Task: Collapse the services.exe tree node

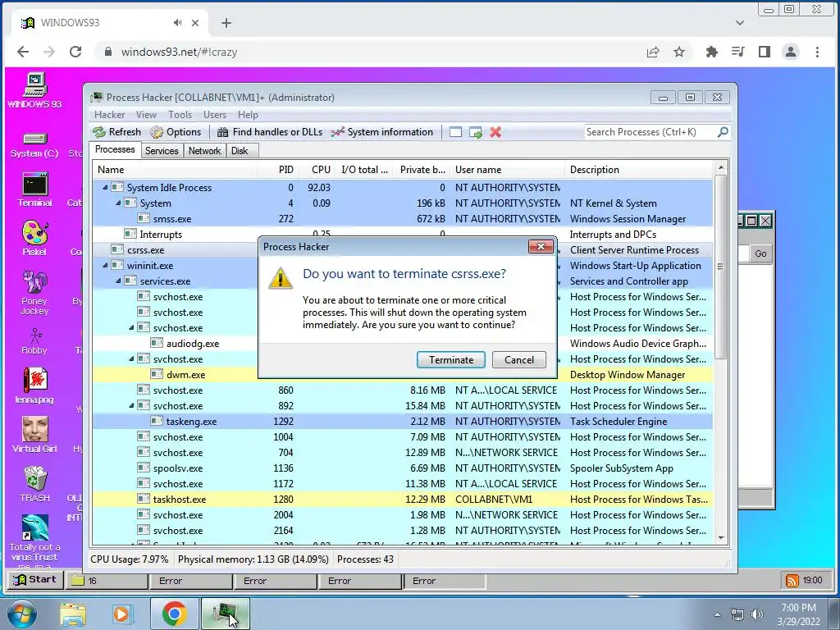Action: [118, 281]
